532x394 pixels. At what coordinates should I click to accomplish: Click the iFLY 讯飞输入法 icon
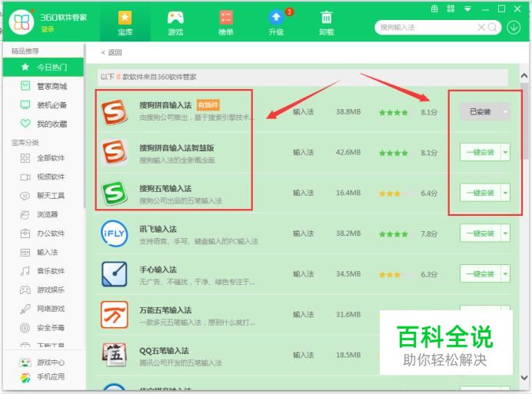pyautogui.click(x=115, y=233)
